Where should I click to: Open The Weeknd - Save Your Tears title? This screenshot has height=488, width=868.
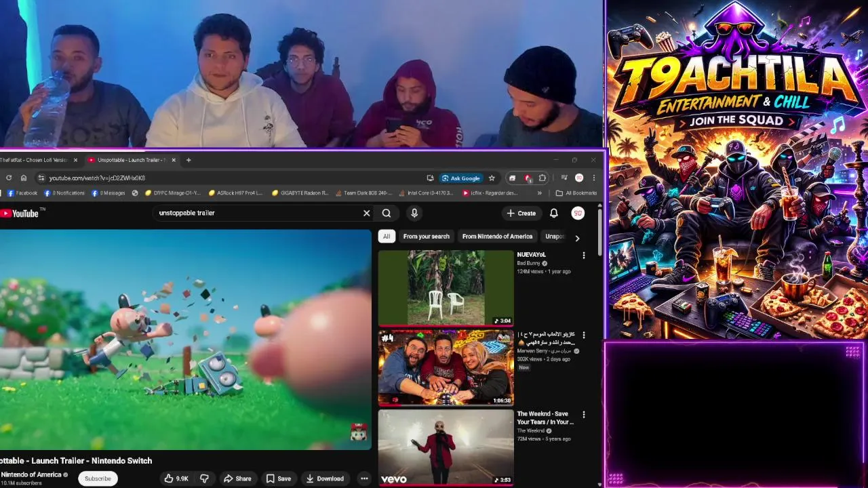click(x=545, y=418)
